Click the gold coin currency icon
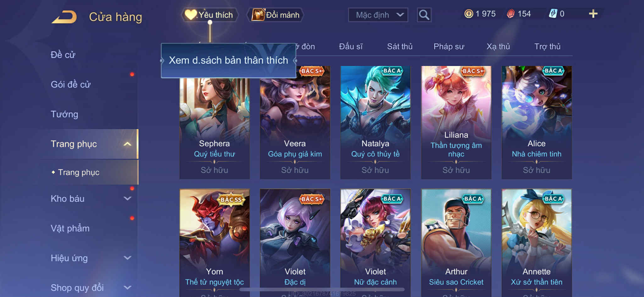 pos(469,14)
